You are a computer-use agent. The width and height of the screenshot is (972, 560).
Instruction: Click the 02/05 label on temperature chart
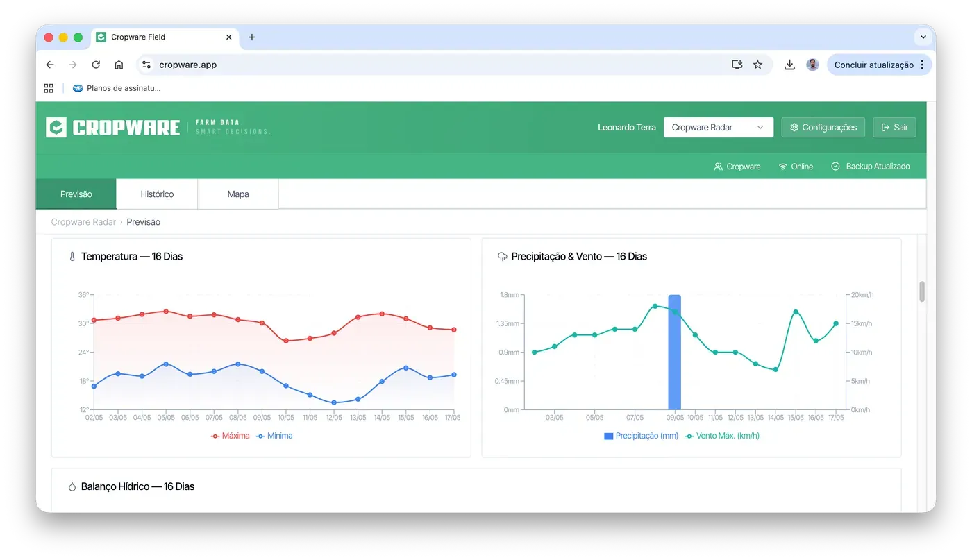pos(94,418)
